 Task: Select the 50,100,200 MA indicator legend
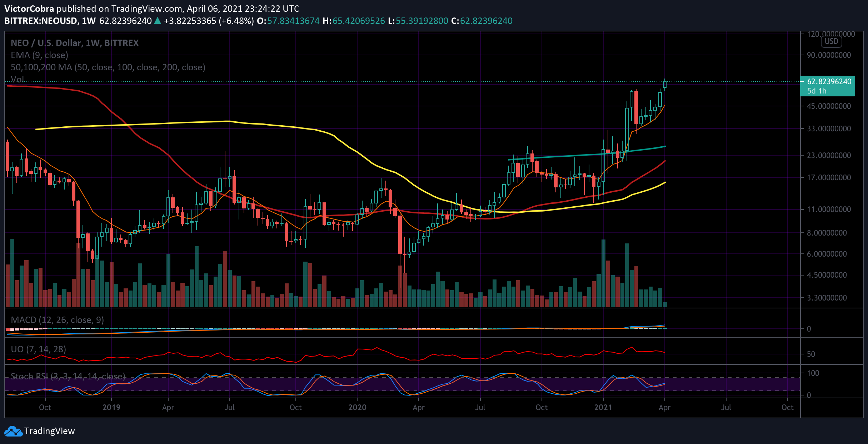point(108,67)
